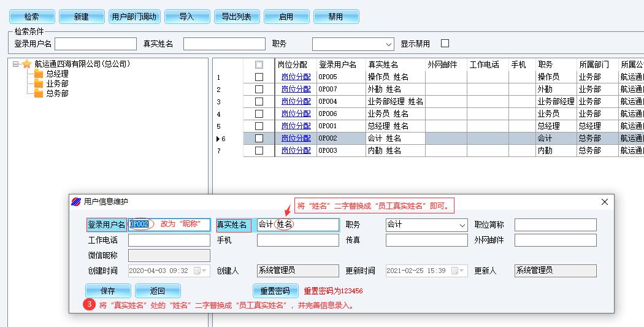Open the 创建时间 calendar picker icon

pos(197,271)
